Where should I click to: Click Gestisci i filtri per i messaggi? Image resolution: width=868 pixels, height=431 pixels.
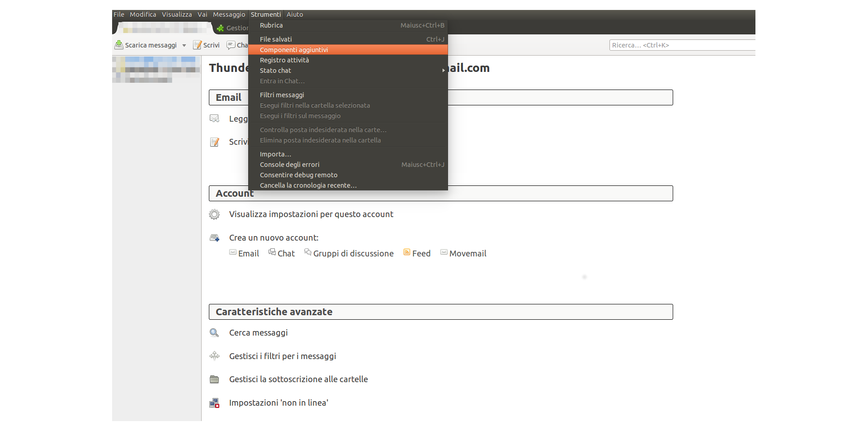[283, 356]
